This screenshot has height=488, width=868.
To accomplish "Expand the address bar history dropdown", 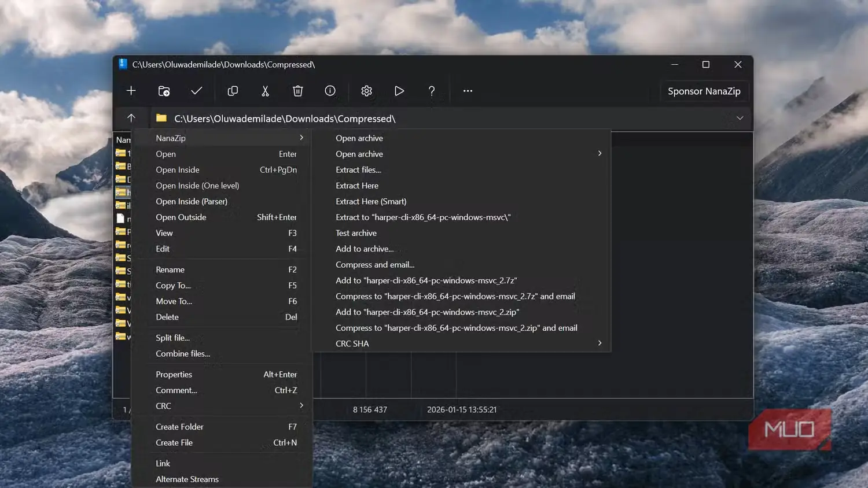I will [x=740, y=118].
